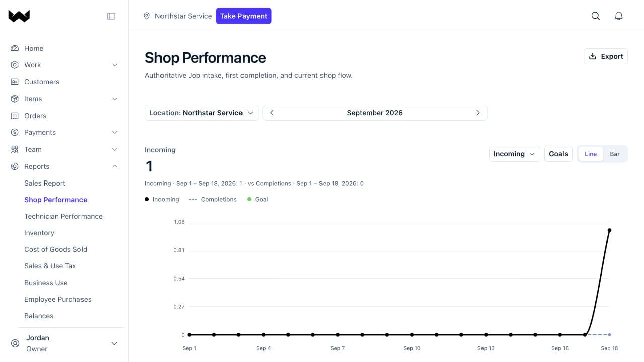Open the Balances report
The image size is (644, 362).
coord(39,316)
